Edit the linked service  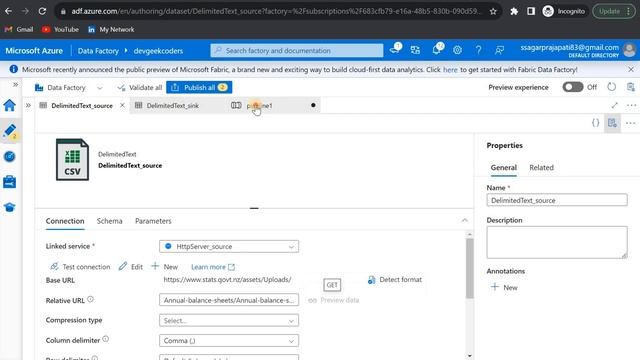[131, 267]
